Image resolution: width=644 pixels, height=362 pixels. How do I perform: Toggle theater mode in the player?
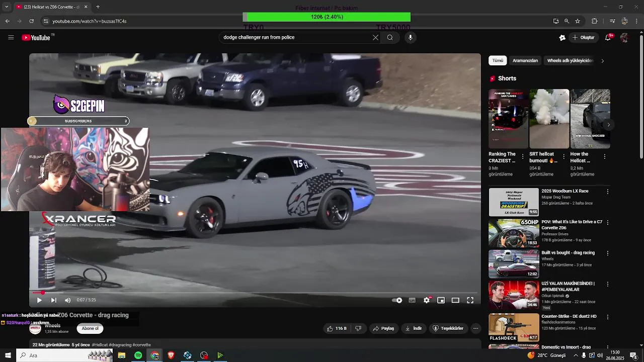pyautogui.click(x=455, y=300)
